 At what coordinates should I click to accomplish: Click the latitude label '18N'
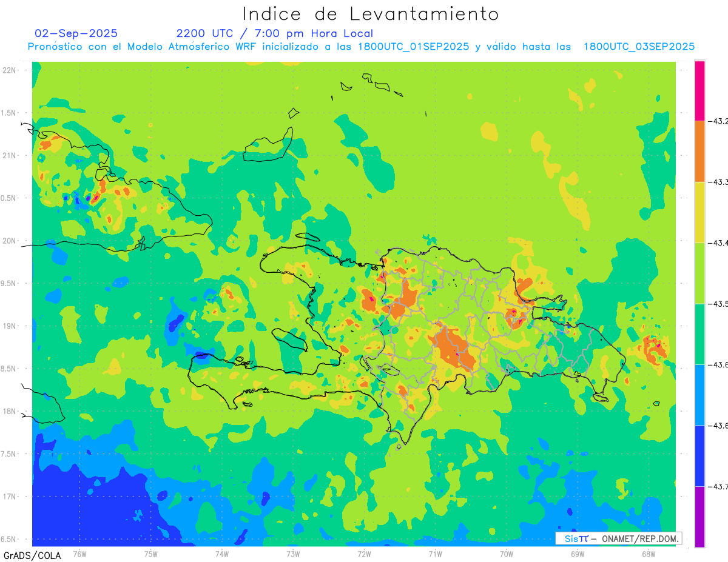[x=9, y=411]
